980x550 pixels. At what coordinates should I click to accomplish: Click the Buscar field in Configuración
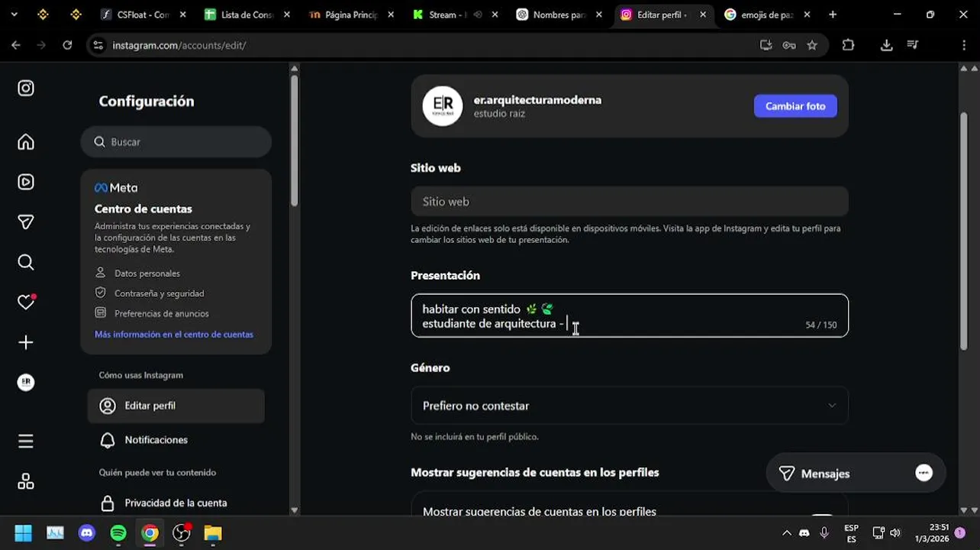click(x=176, y=142)
